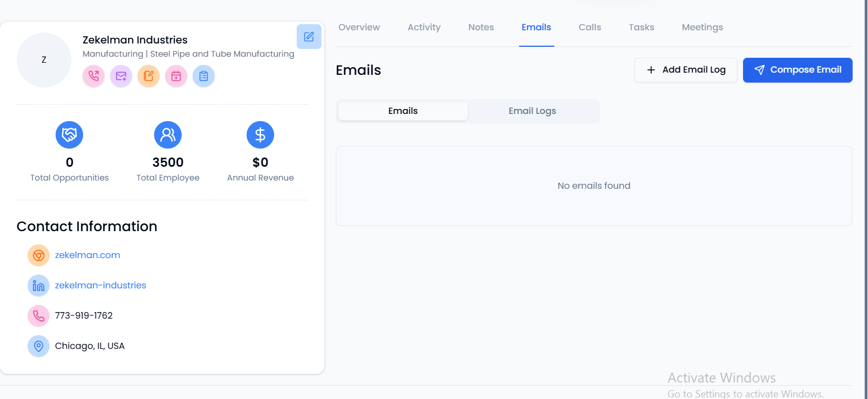Screen dimensions: 868x399
Task: Open the Overview tab
Action: point(359,28)
